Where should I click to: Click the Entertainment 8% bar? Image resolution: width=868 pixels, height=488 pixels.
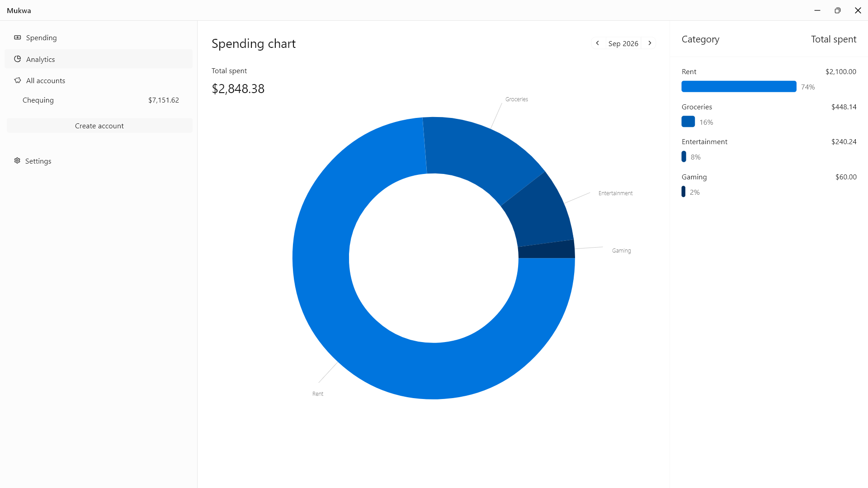click(684, 157)
